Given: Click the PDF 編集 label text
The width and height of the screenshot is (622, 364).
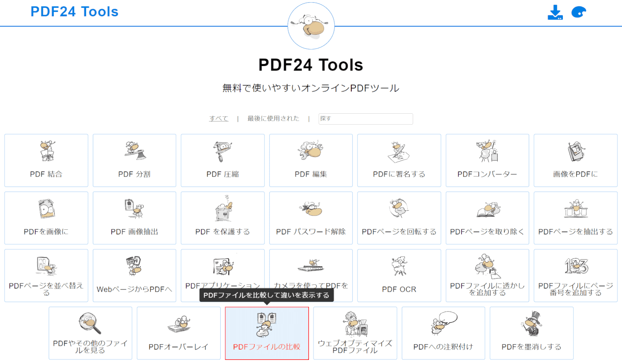Looking at the screenshot, I should (311, 174).
